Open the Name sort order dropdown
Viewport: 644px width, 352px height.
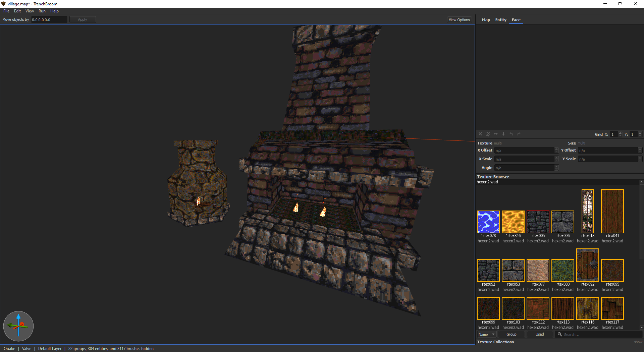[487, 334]
